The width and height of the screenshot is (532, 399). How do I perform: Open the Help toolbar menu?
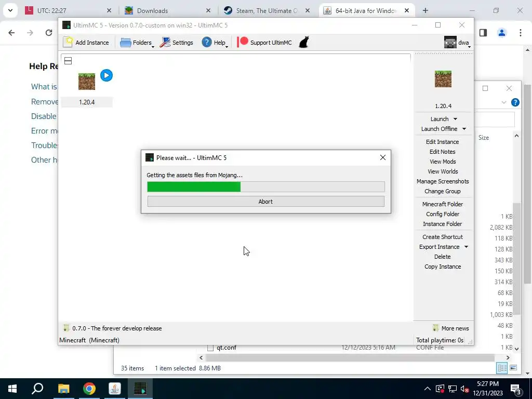[x=215, y=43]
